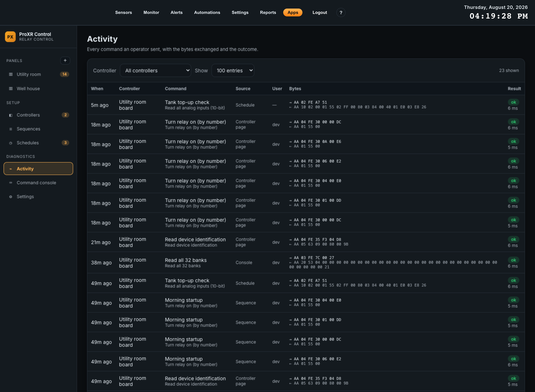The width and height of the screenshot is (535, 392).
Task: Click the Activity pulse icon in sidebar
Action: [x=11, y=169]
